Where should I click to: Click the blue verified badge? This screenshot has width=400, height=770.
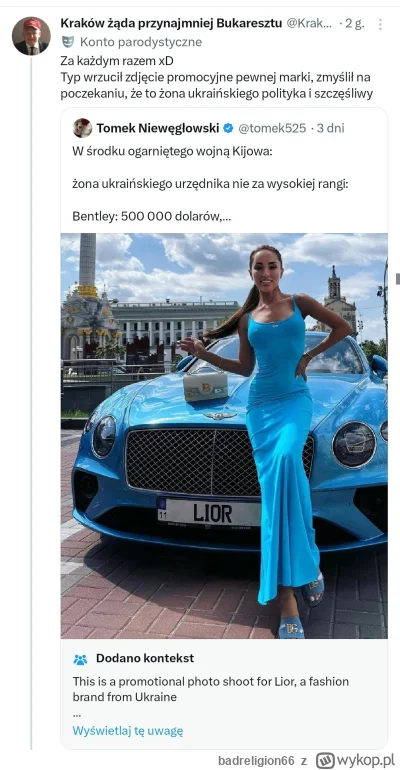(228, 128)
